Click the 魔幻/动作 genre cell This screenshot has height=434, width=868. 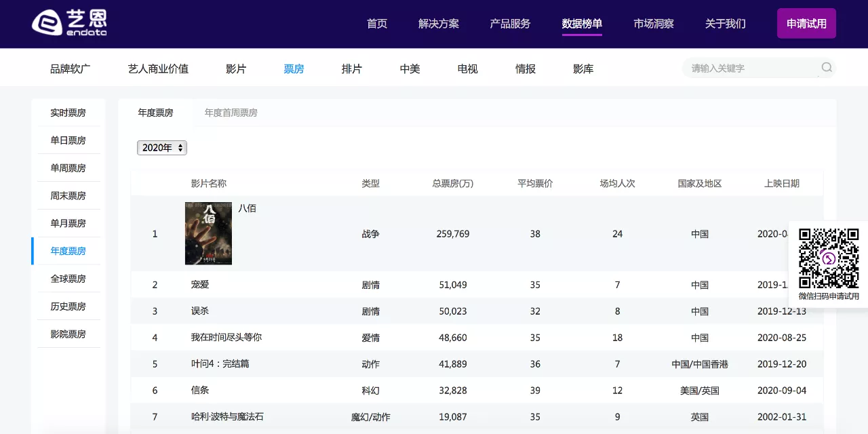pos(371,417)
